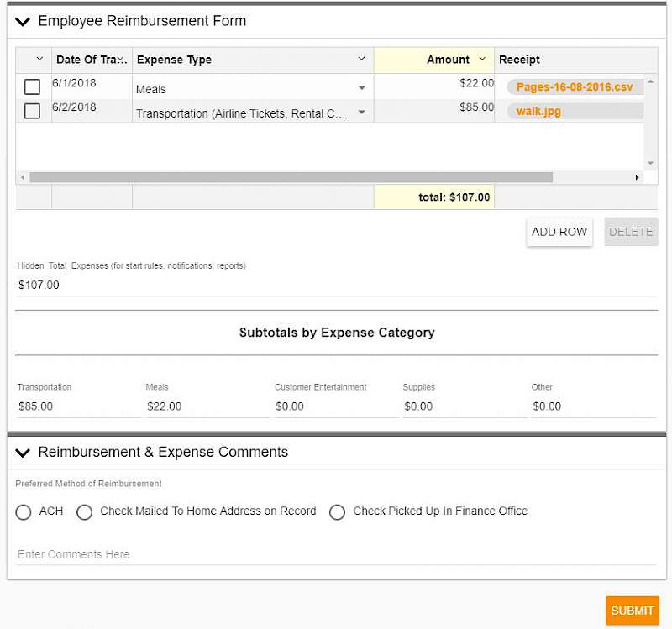Click the Transportation subtotal $85.00 field

point(79,406)
